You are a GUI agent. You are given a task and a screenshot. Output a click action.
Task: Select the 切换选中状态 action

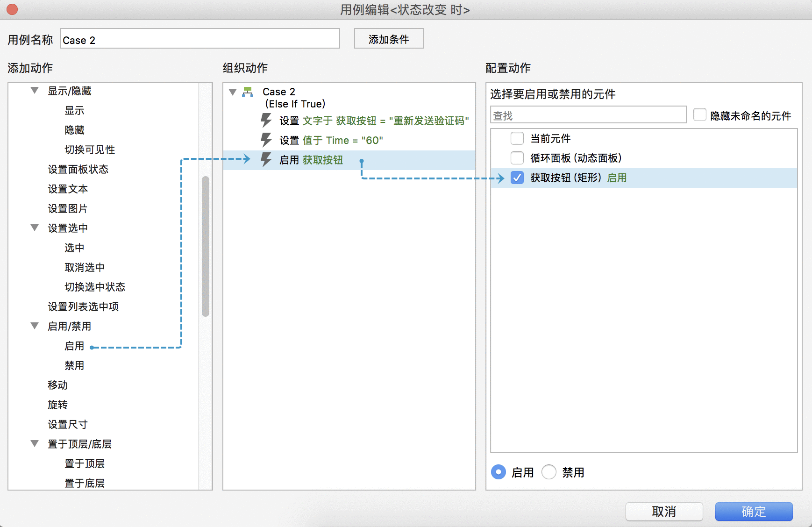95,287
